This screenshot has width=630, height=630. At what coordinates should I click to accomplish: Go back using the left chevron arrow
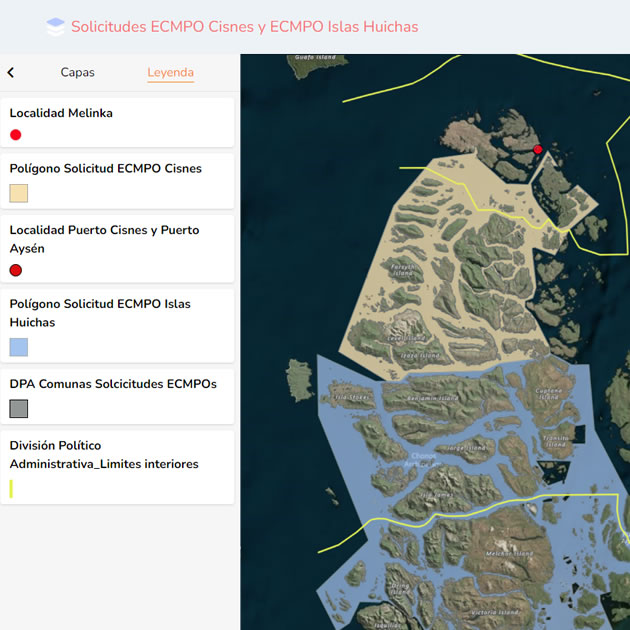click(x=11, y=72)
